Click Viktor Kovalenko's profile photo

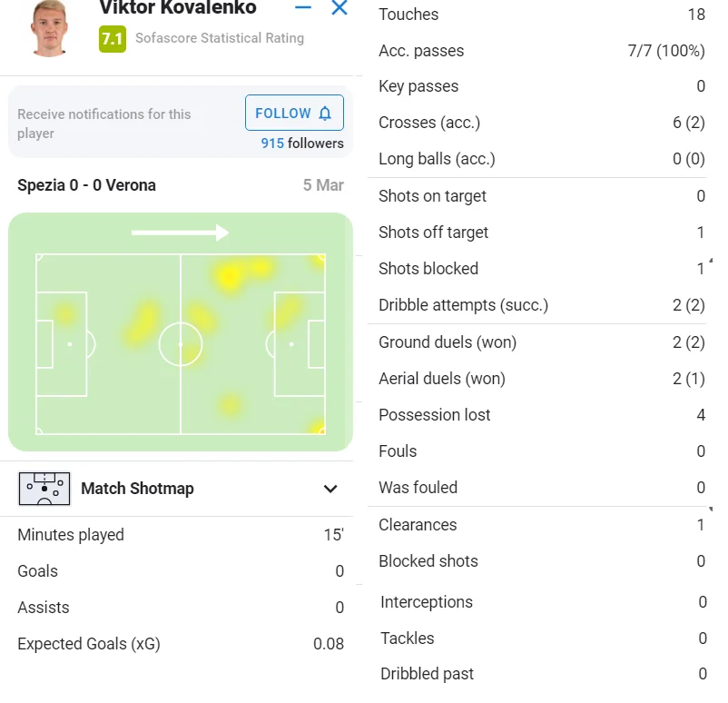(50, 29)
